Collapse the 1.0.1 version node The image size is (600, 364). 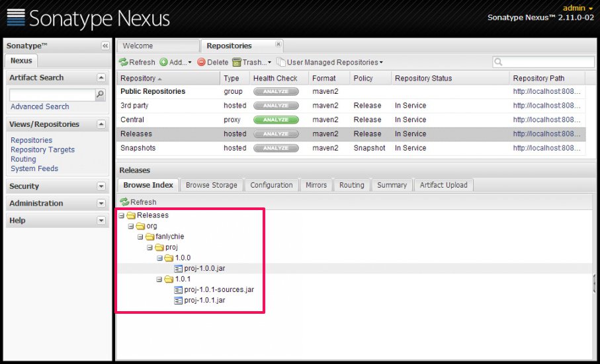159,280
